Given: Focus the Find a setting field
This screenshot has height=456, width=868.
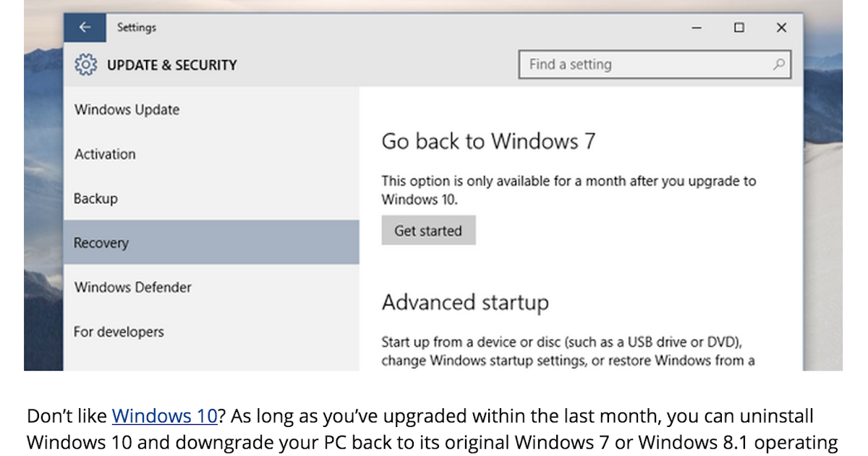Looking at the screenshot, I should click(x=644, y=64).
